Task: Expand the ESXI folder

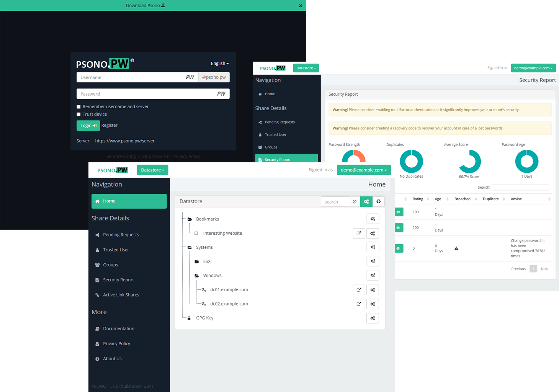Action: point(197,261)
